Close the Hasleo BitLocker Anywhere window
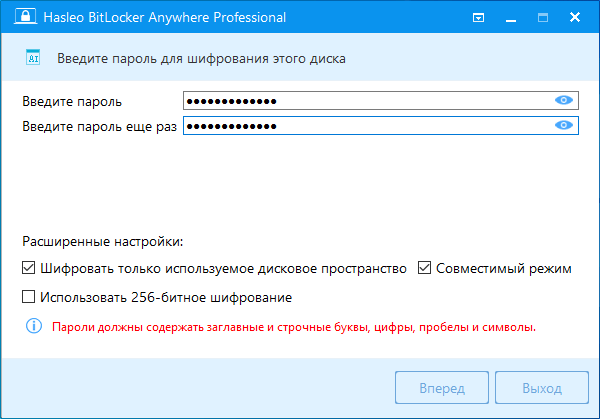 tap(575, 17)
